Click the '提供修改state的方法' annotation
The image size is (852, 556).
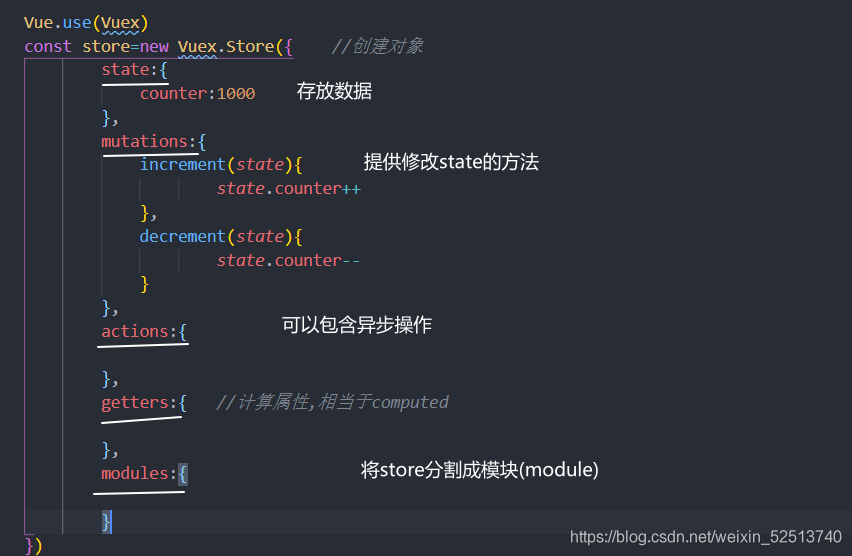coord(451,162)
